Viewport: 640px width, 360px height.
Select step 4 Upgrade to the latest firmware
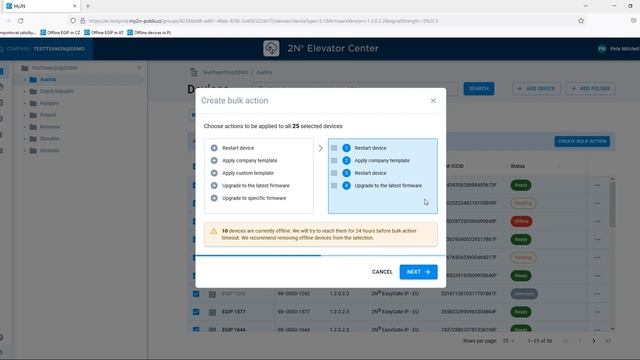click(x=388, y=186)
